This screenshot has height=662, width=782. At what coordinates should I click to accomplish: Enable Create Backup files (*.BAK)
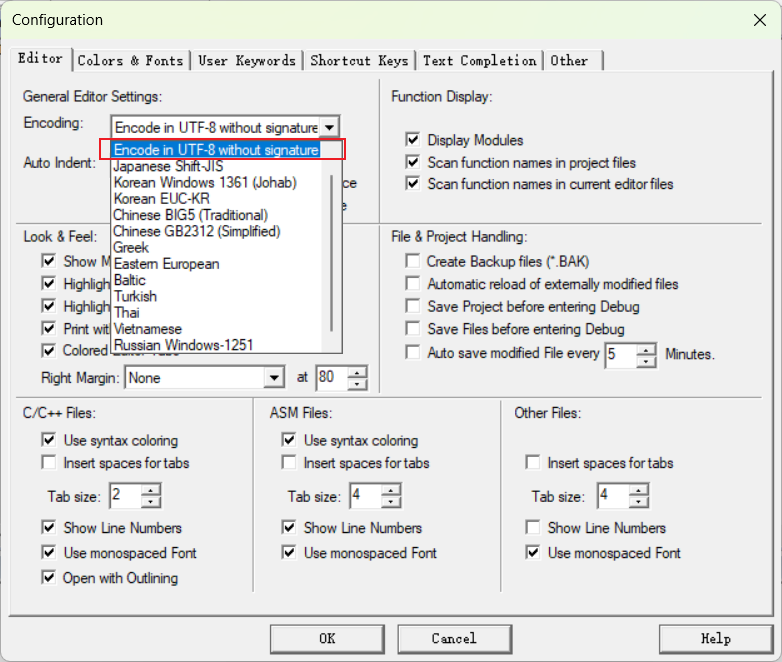[413, 261]
